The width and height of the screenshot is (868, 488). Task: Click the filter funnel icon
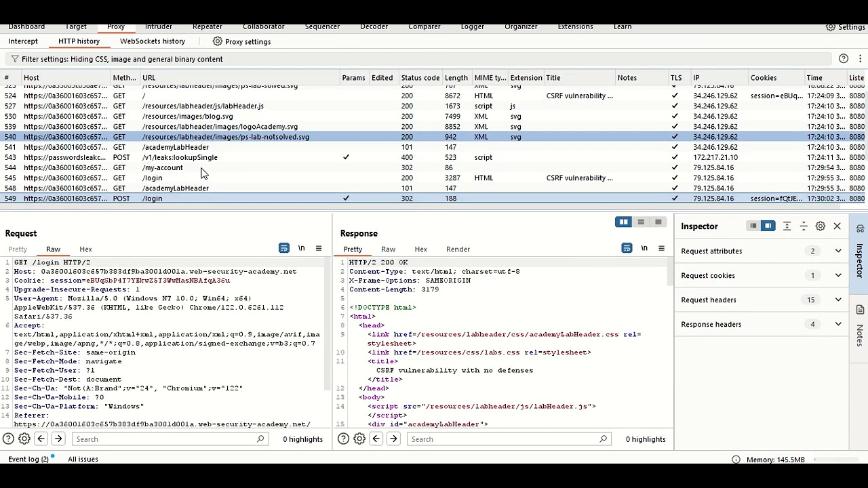tap(15, 59)
